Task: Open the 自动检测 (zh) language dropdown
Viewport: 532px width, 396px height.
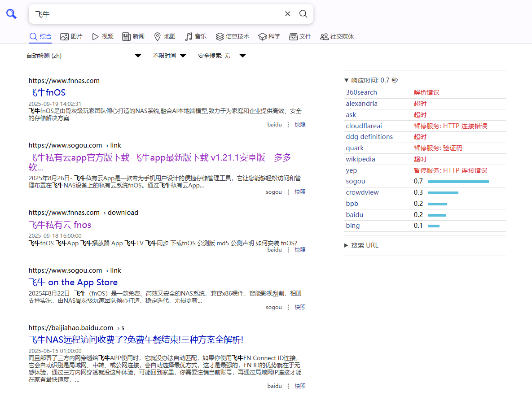Action: (84, 56)
